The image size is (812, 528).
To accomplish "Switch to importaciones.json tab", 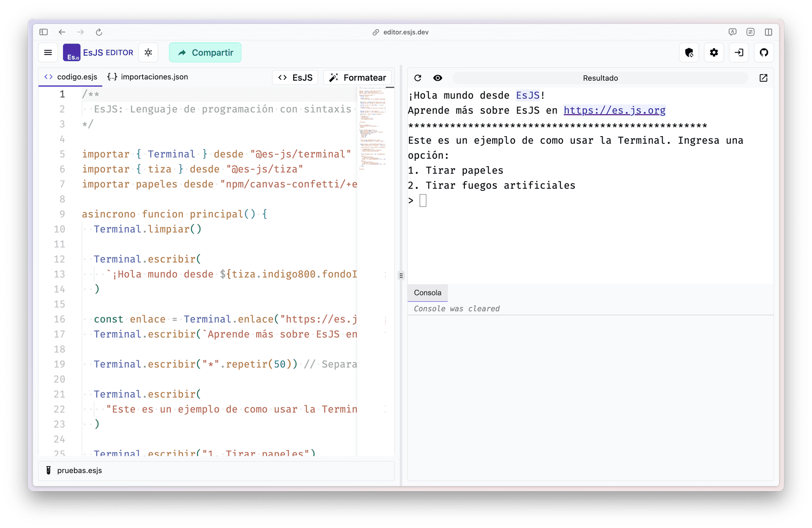I will (x=148, y=77).
